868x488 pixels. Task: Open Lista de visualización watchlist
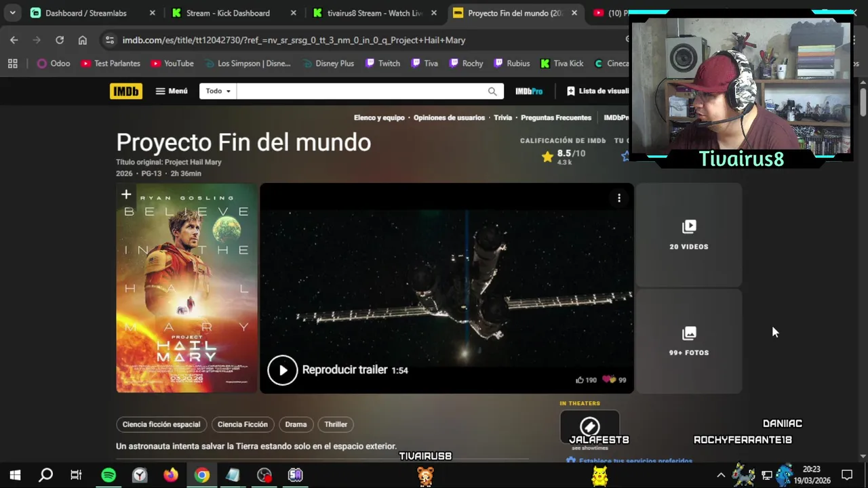597,91
